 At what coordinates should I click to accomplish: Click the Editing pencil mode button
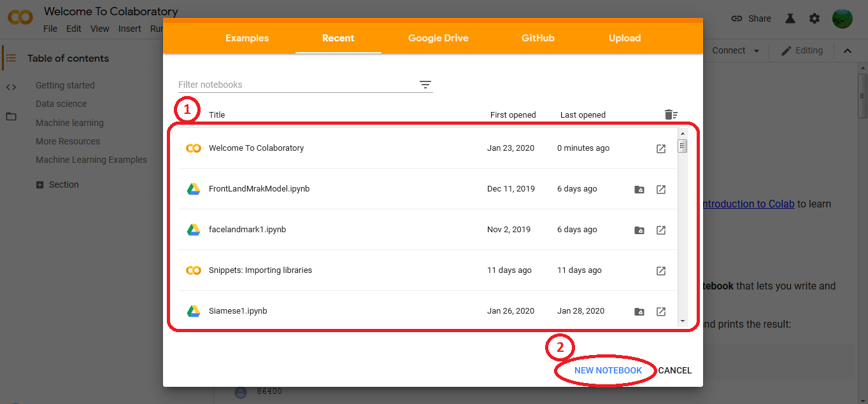click(x=802, y=50)
